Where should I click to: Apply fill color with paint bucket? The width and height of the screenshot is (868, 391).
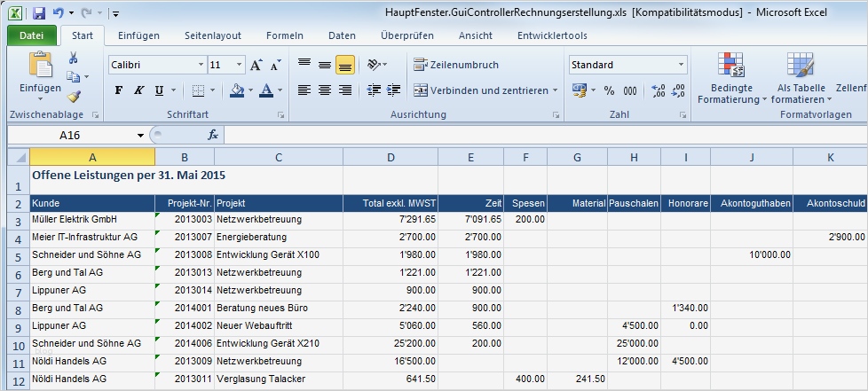pos(237,90)
